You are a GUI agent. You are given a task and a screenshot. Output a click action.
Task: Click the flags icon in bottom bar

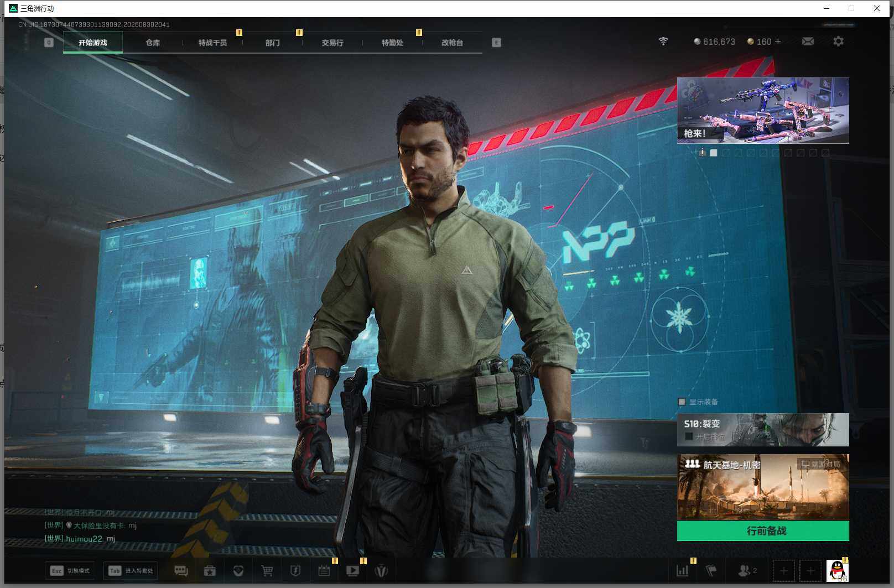point(711,570)
